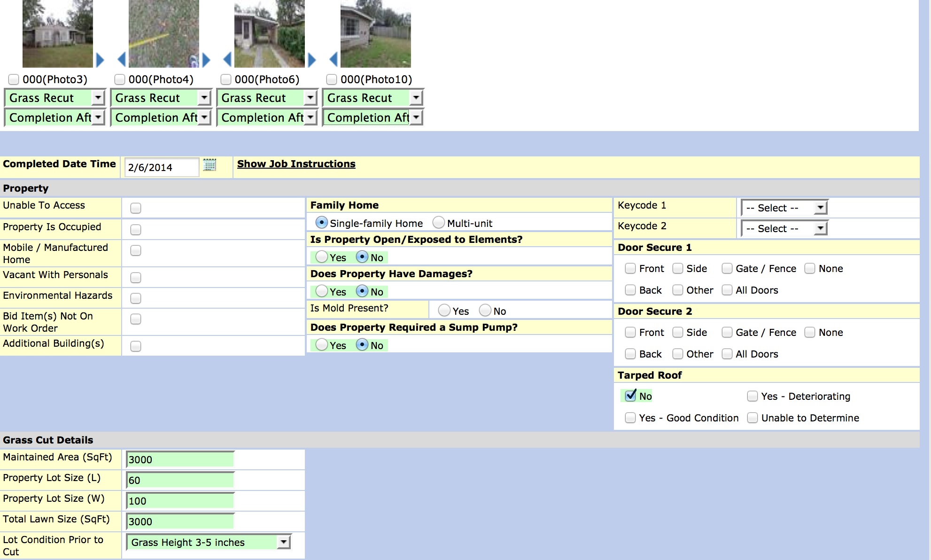Click the right arrow after Photo6 thumbnail
The height and width of the screenshot is (560, 931).
[x=311, y=60]
